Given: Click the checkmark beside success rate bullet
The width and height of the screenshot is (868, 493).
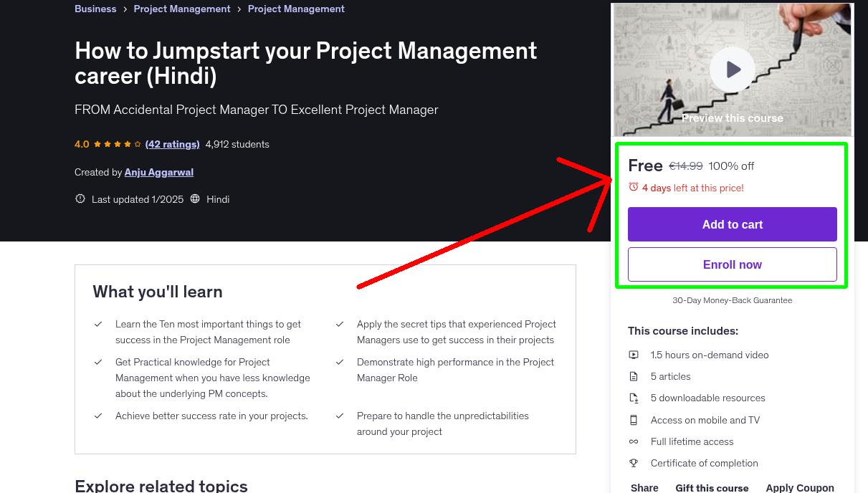Looking at the screenshot, I should [98, 415].
